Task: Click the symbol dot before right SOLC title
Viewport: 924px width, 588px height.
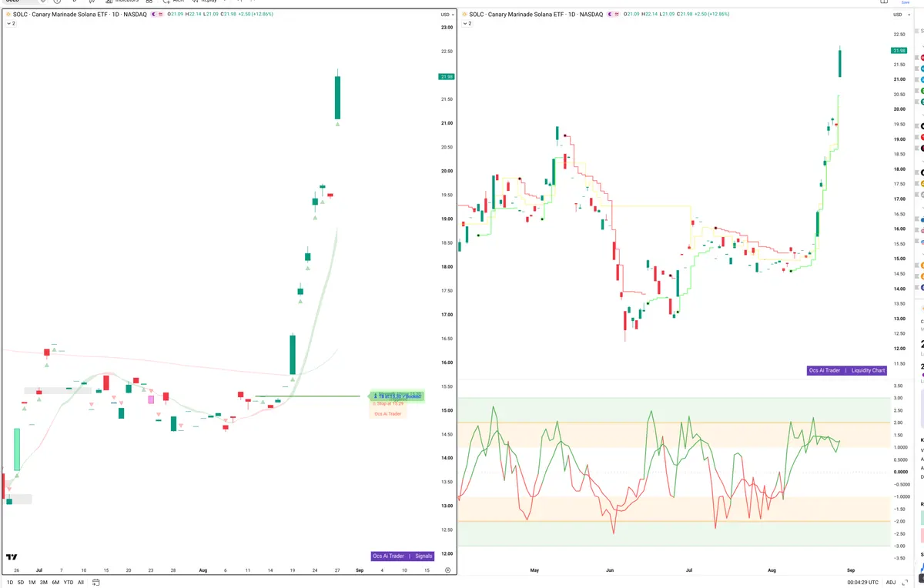Action: point(463,15)
